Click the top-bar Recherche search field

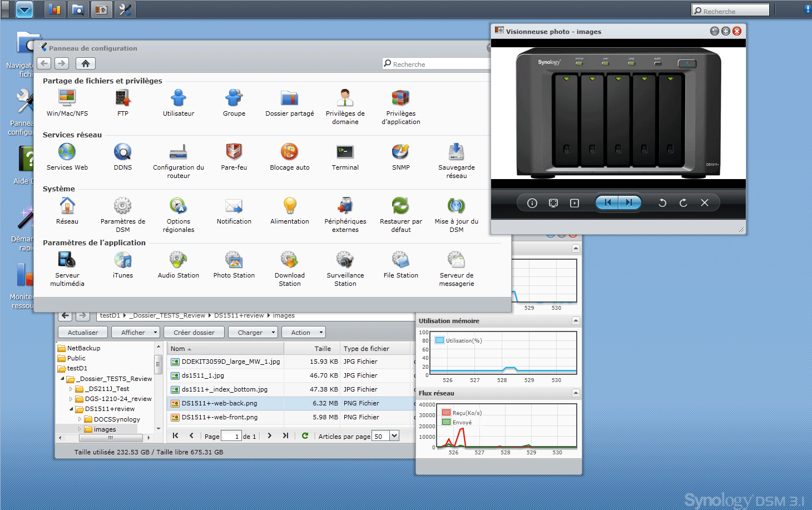pyautogui.click(x=730, y=10)
